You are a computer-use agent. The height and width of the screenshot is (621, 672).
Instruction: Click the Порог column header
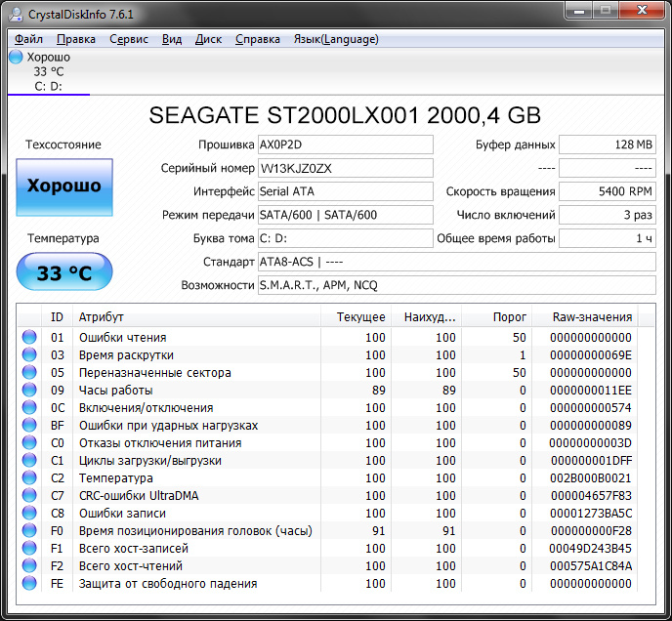(497, 316)
